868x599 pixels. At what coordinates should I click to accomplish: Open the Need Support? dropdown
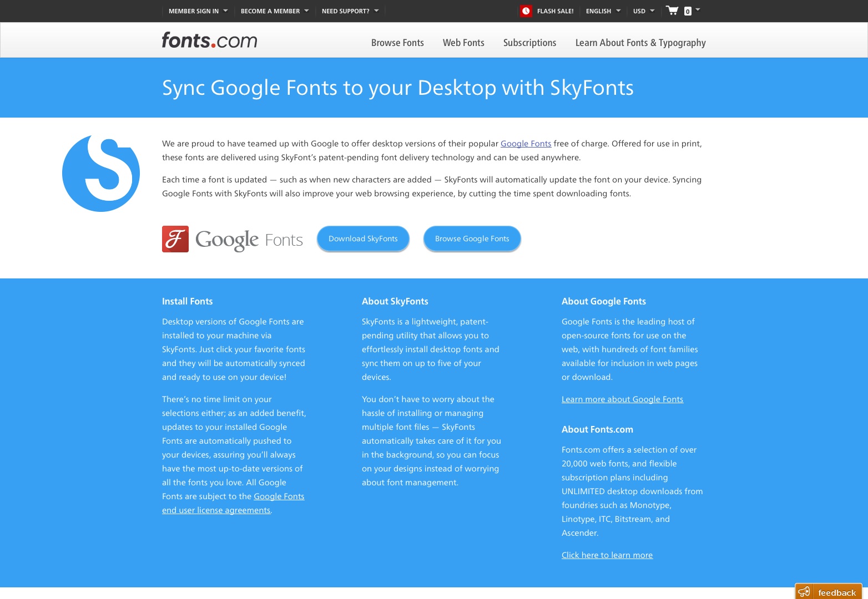(x=350, y=11)
